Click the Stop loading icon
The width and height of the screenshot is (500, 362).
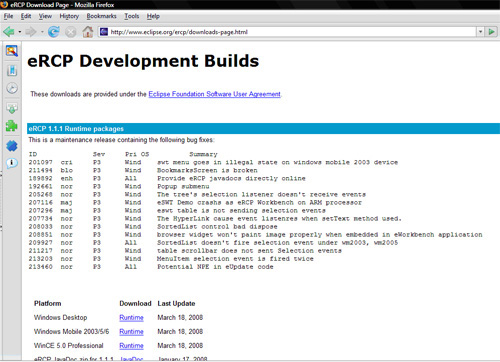[70, 32]
